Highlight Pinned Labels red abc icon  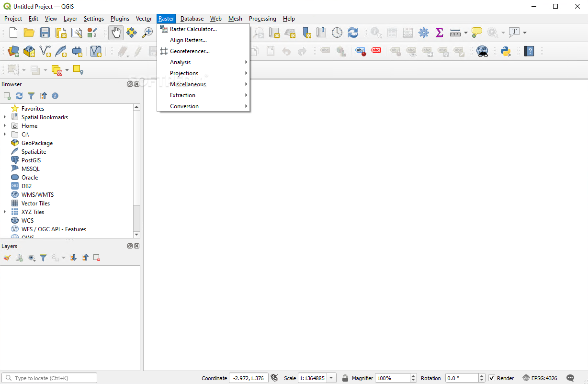coord(376,51)
